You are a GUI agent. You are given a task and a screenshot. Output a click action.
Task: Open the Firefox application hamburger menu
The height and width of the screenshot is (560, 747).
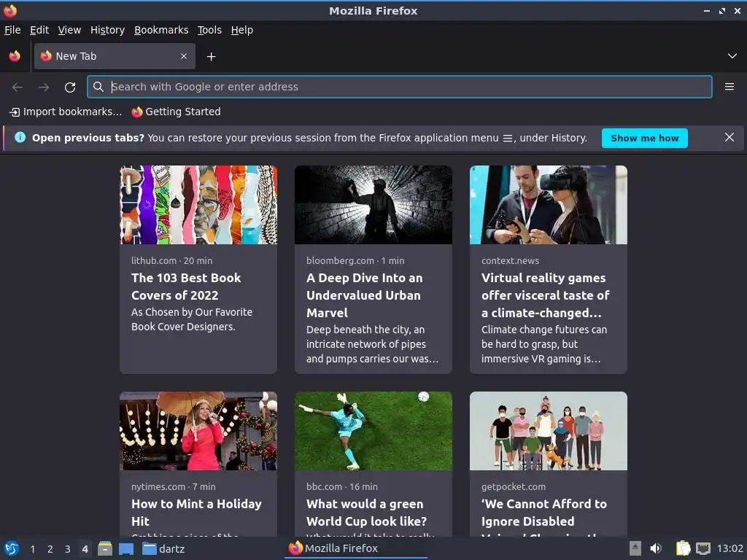[729, 87]
